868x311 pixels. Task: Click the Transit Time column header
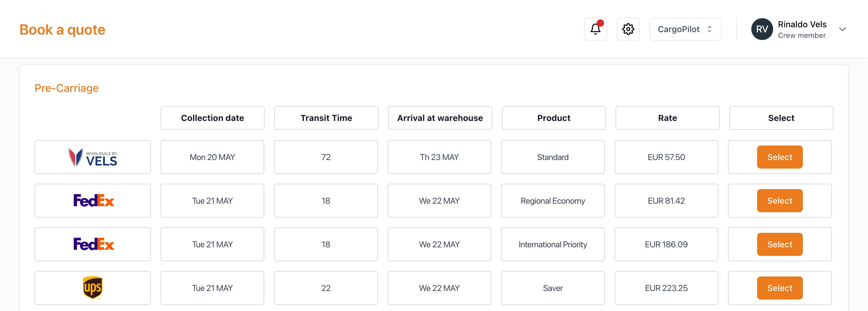tap(326, 118)
